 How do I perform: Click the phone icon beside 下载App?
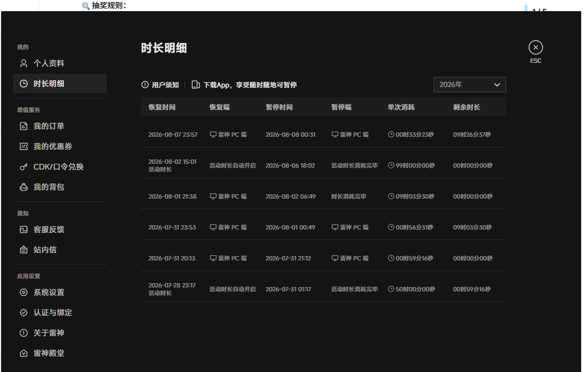(x=196, y=85)
